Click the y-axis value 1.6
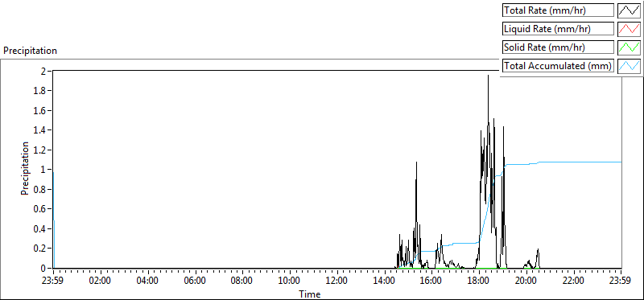 pos(40,110)
